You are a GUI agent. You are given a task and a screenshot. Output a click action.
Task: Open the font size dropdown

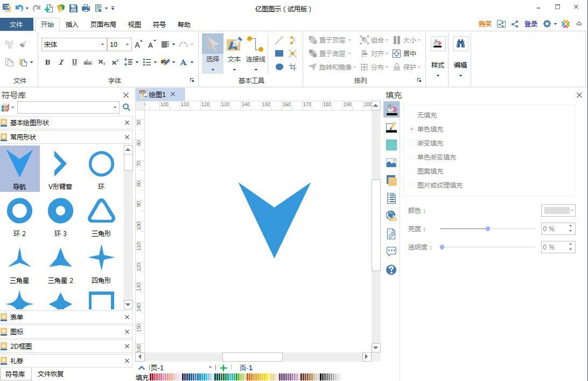tap(128, 44)
